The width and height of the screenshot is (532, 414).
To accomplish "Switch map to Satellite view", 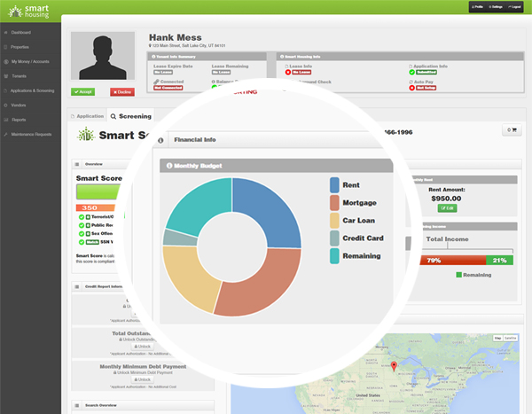I will coord(511,338).
